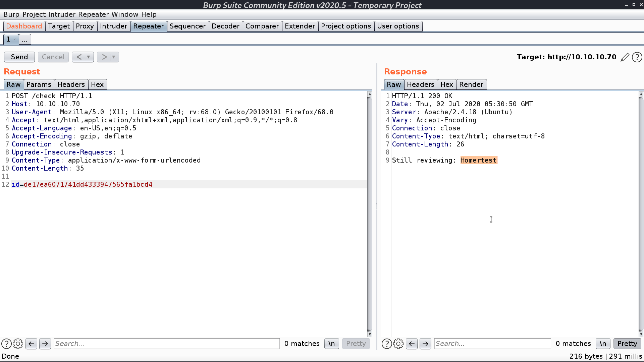Send the request
The width and height of the screenshot is (644, 362).
19,57
